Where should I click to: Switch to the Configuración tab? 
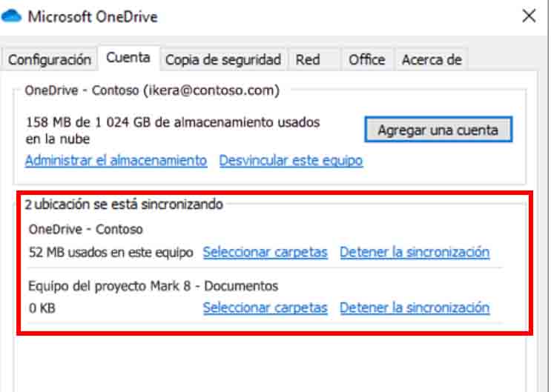coord(50,60)
